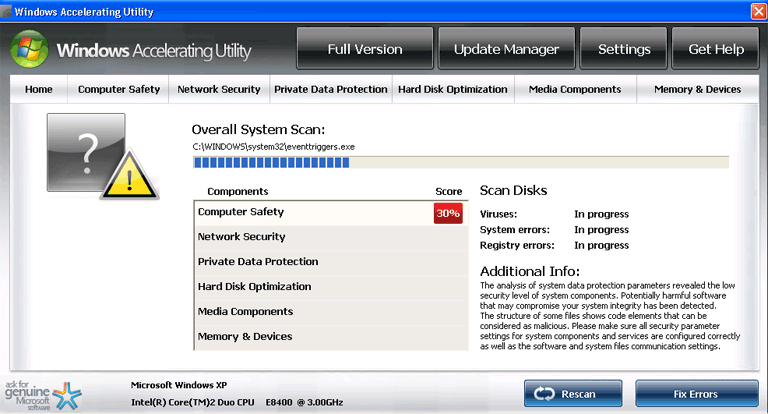Click the Windows logo icon in header
Image resolution: width=768 pixels, height=414 pixels.
pyautogui.click(x=30, y=48)
